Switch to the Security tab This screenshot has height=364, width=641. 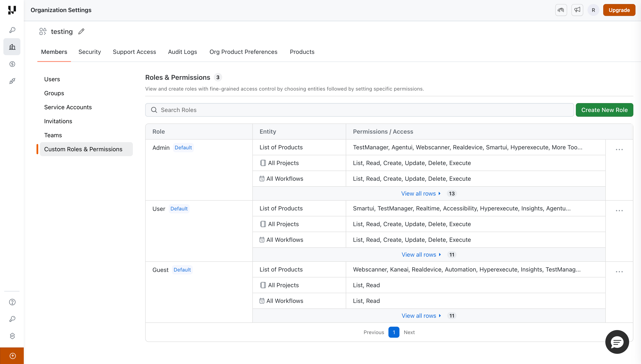point(90,52)
